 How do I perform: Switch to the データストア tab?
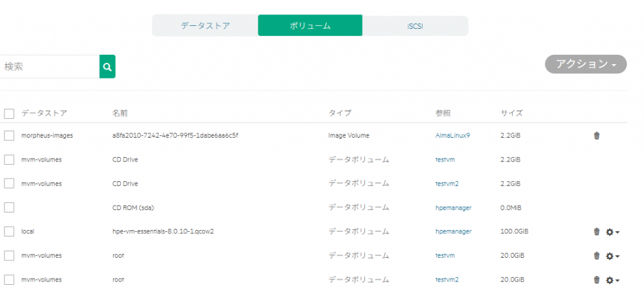205,26
